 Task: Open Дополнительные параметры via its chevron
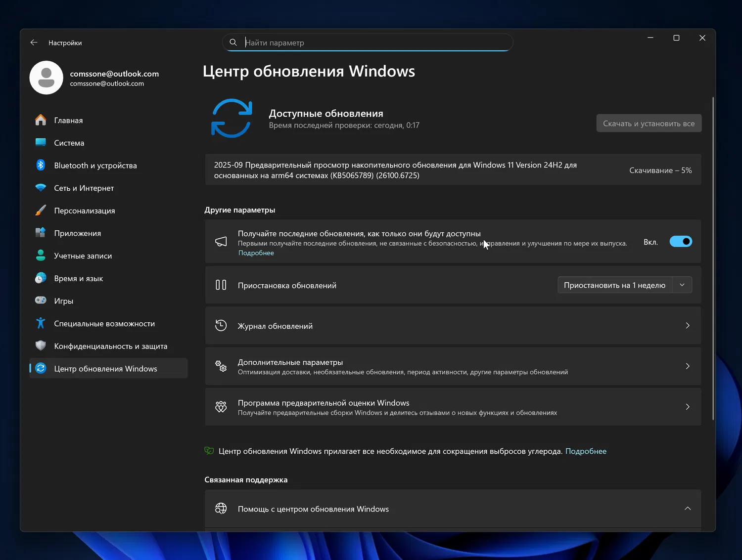[x=688, y=366]
